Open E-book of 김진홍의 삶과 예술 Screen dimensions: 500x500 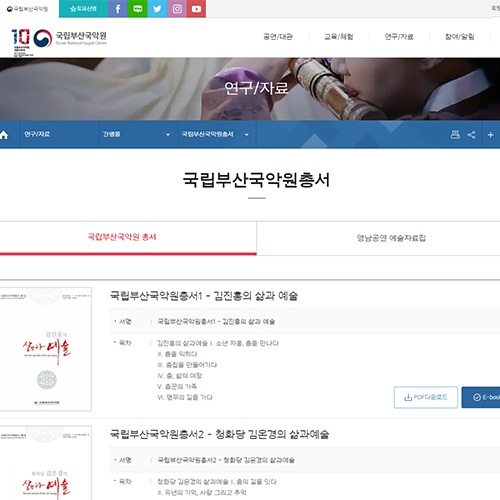[x=481, y=397]
